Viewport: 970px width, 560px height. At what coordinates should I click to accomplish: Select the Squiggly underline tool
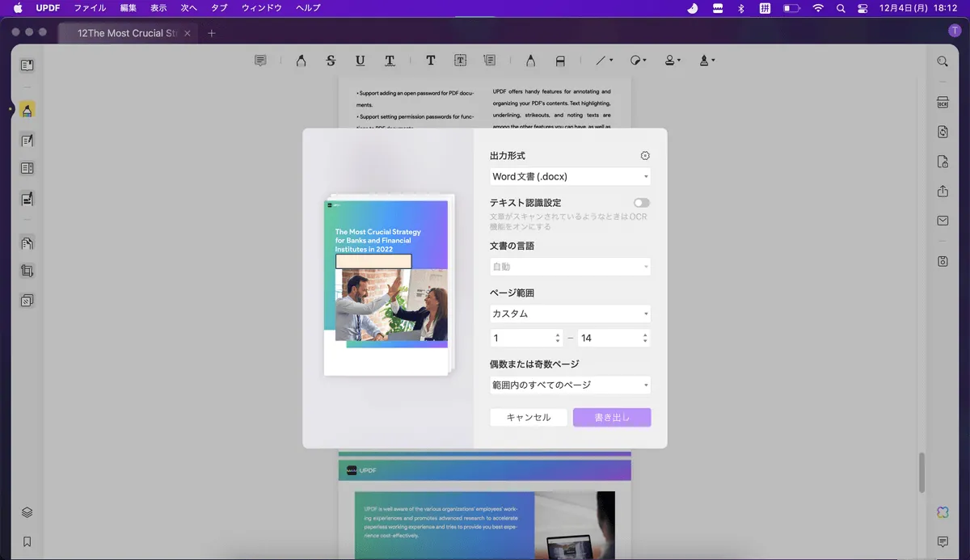[x=390, y=61]
